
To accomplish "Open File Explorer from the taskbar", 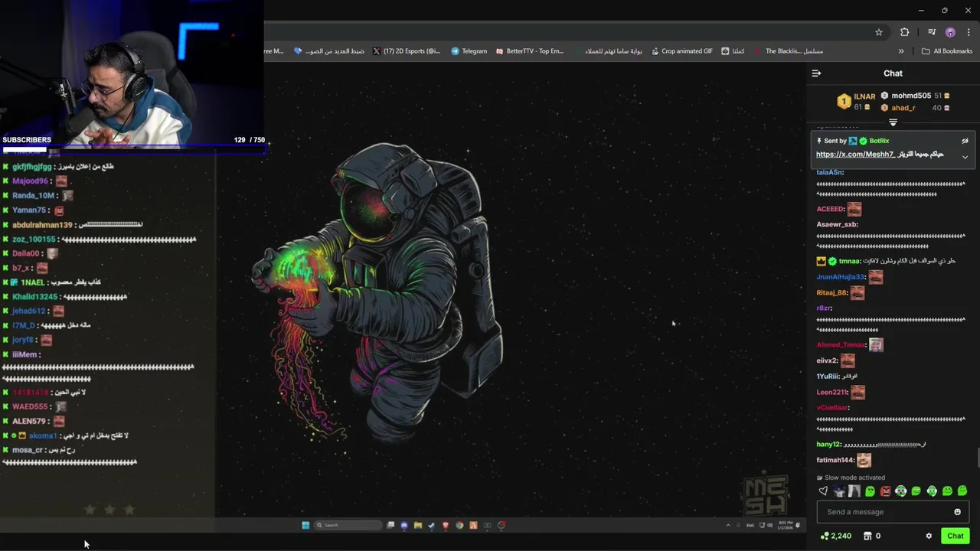I will [x=417, y=525].
